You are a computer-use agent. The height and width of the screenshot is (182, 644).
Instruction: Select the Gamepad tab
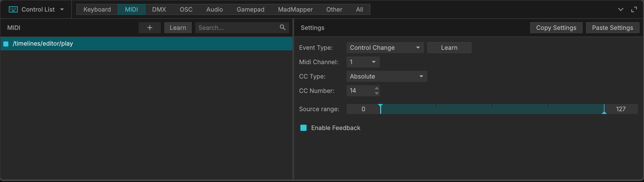click(x=250, y=9)
